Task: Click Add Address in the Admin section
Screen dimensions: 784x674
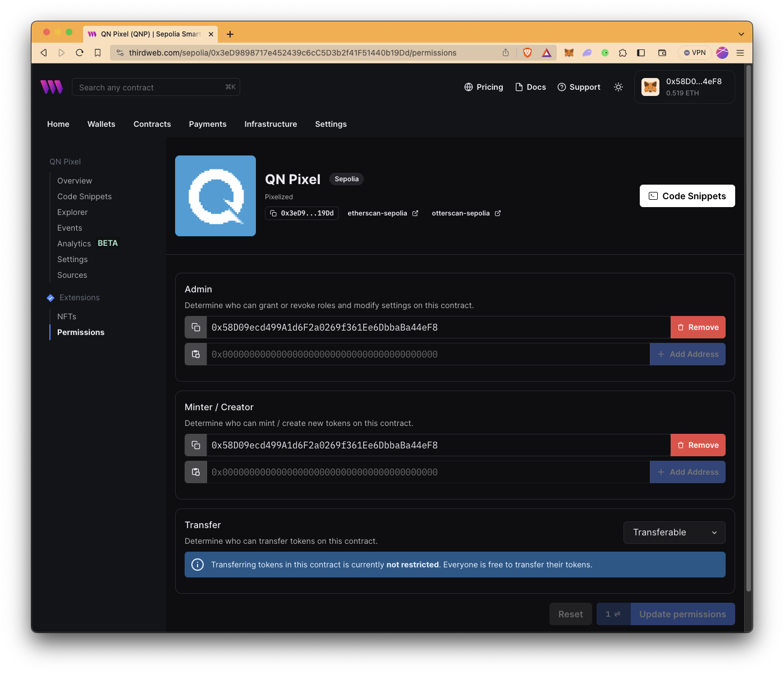Action: click(687, 354)
